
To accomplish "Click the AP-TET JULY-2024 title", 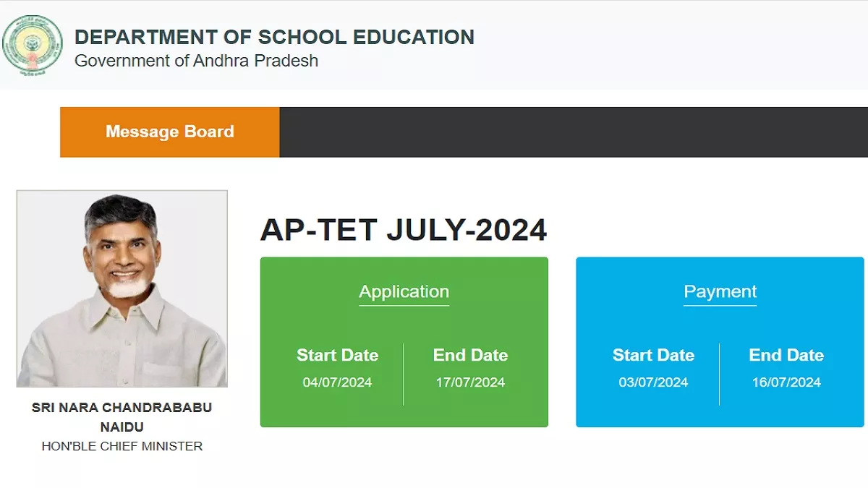I will coord(404,230).
